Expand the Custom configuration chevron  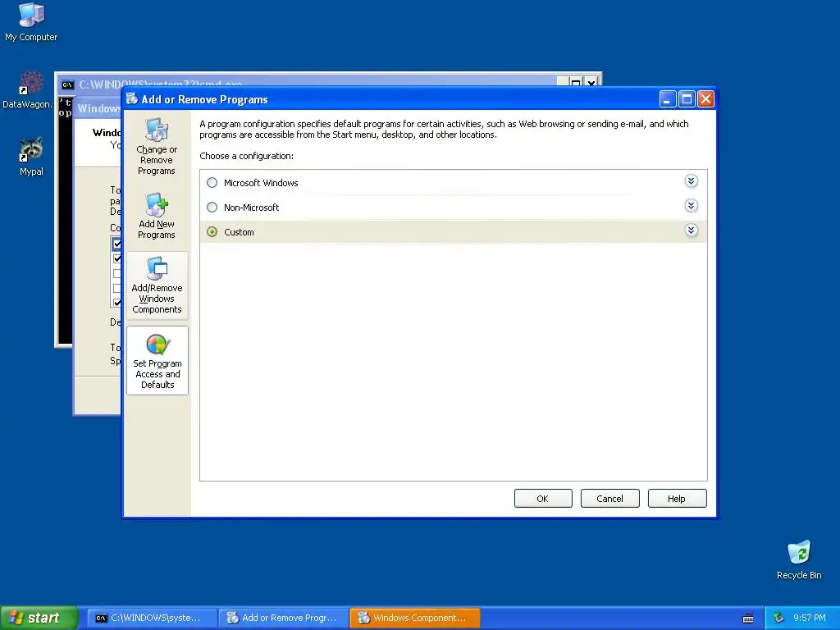(x=691, y=231)
